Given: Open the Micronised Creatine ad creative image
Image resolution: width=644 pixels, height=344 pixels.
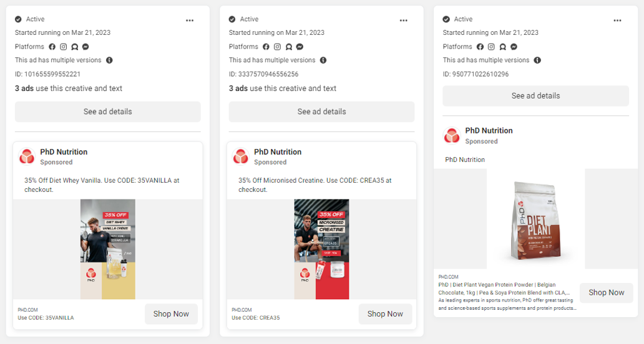Looking at the screenshot, I should click(321, 249).
